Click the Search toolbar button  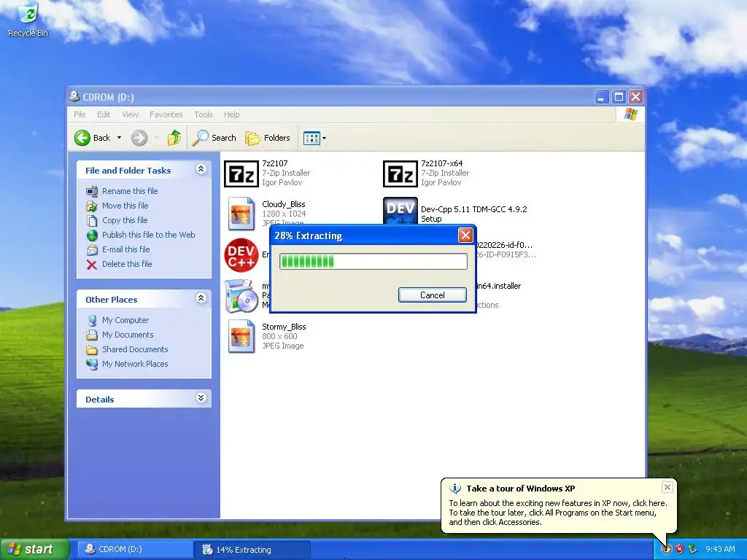point(214,138)
